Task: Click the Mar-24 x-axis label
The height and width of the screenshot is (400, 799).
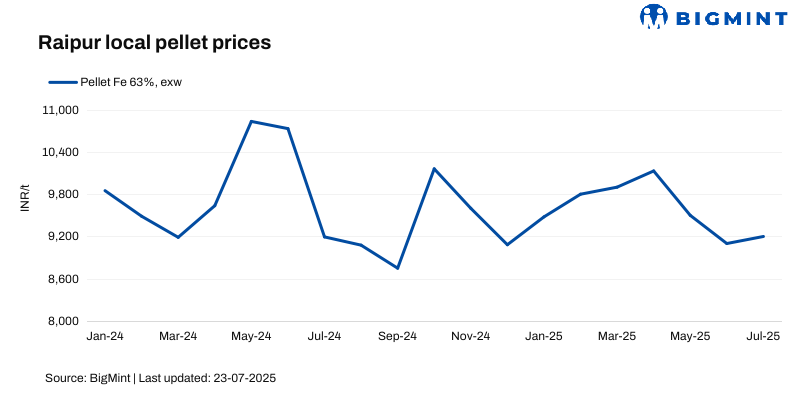Action: pos(178,337)
